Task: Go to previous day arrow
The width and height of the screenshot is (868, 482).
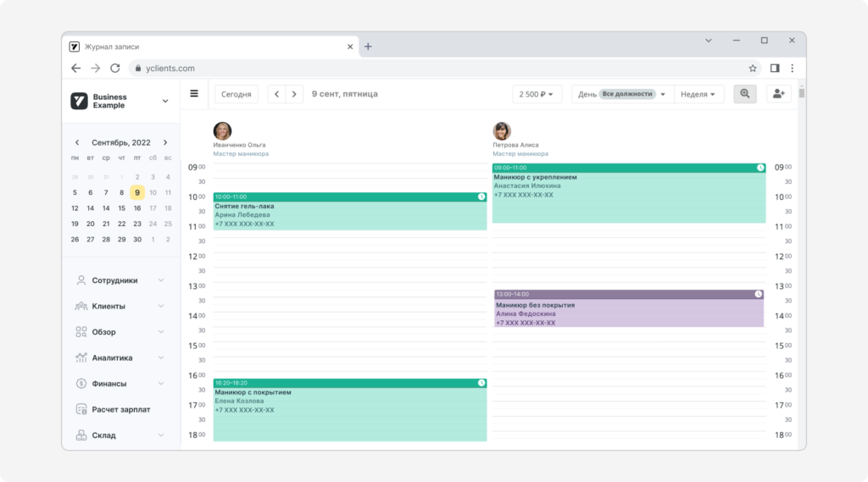Action: pyautogui.click(x=277, y=94)
